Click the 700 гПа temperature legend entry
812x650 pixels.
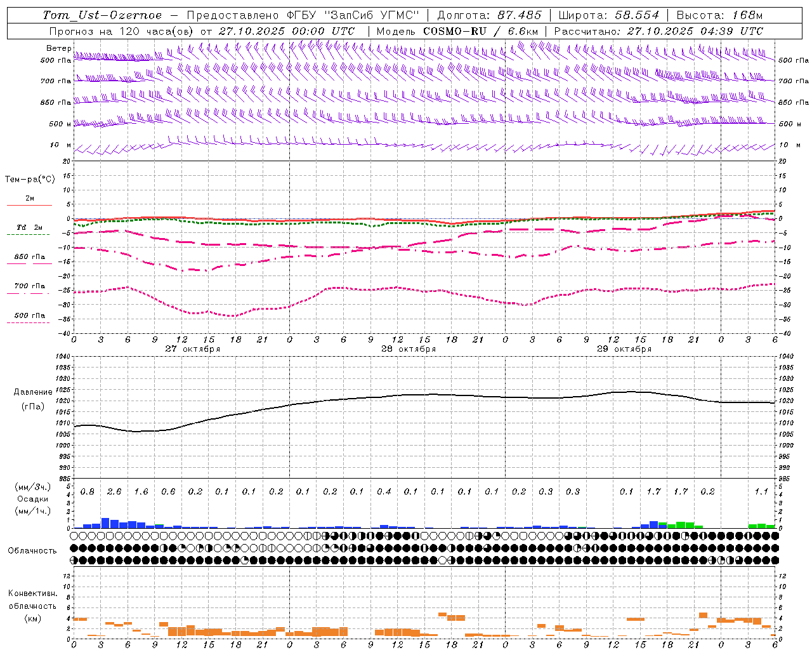point(29,286)
